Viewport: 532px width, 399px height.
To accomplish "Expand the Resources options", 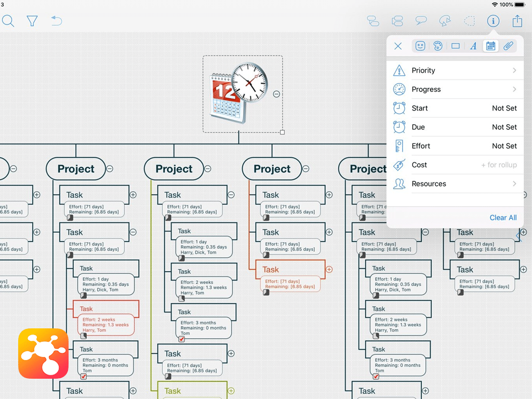I will (x=455, y=184).
